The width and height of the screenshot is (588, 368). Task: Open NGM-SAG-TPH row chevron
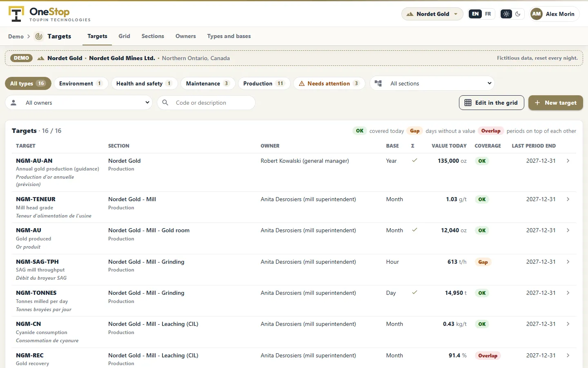click(x=568, y=262)
